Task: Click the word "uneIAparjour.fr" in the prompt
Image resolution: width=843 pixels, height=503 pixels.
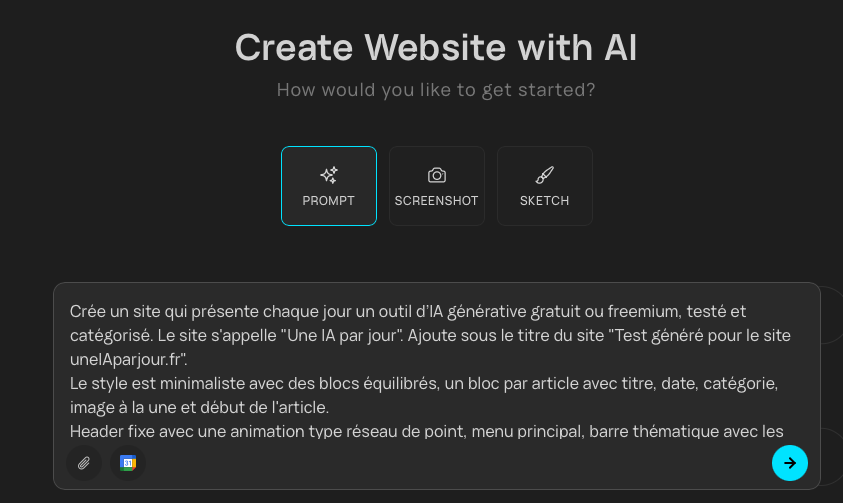Action: tap(128, 359)
